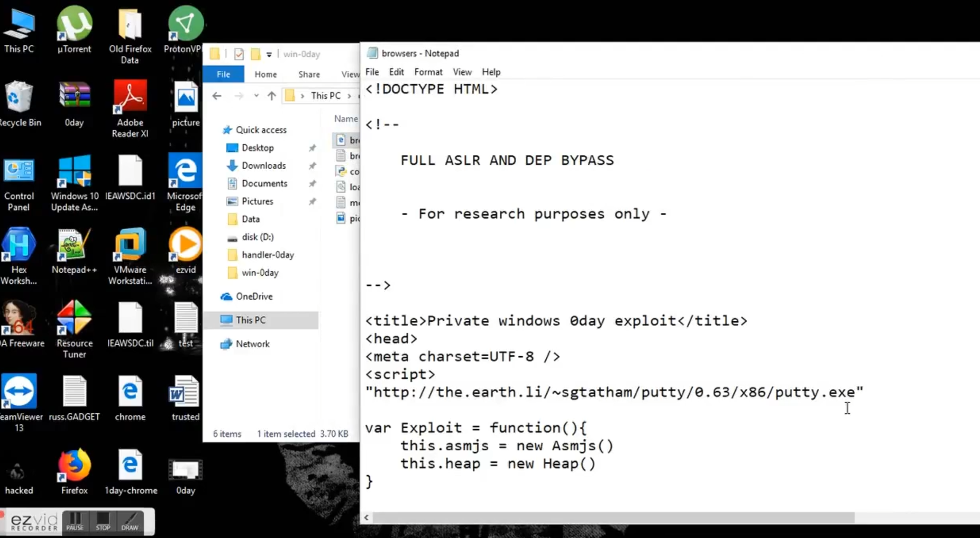Screen dimensions: 980x538
Task: Open the recent locations dropdown arrow
Action: point(256,96)
